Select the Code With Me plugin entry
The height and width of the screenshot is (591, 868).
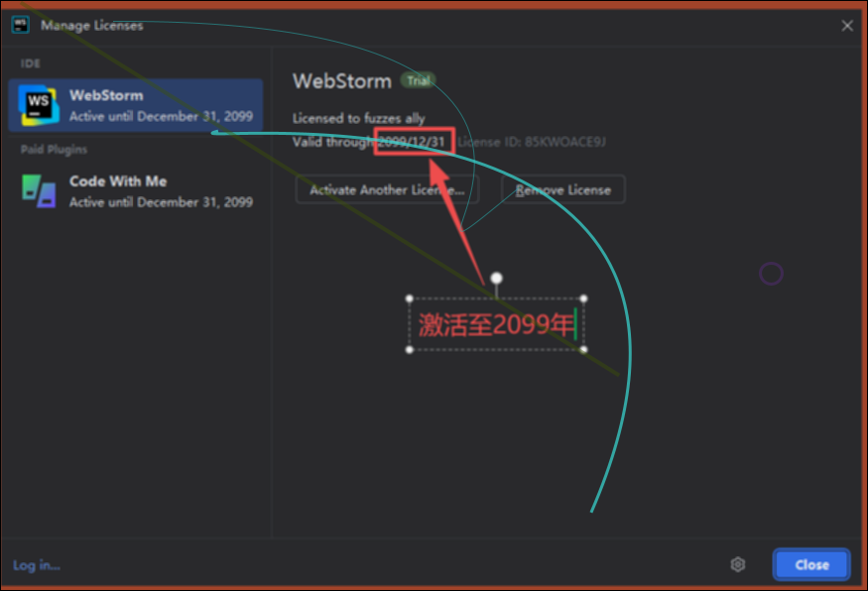pyautogui.click(x=136, y=191)
